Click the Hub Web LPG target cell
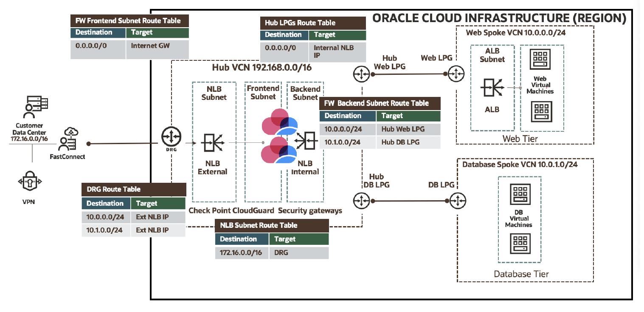The image size is (644, 312). 408,129
